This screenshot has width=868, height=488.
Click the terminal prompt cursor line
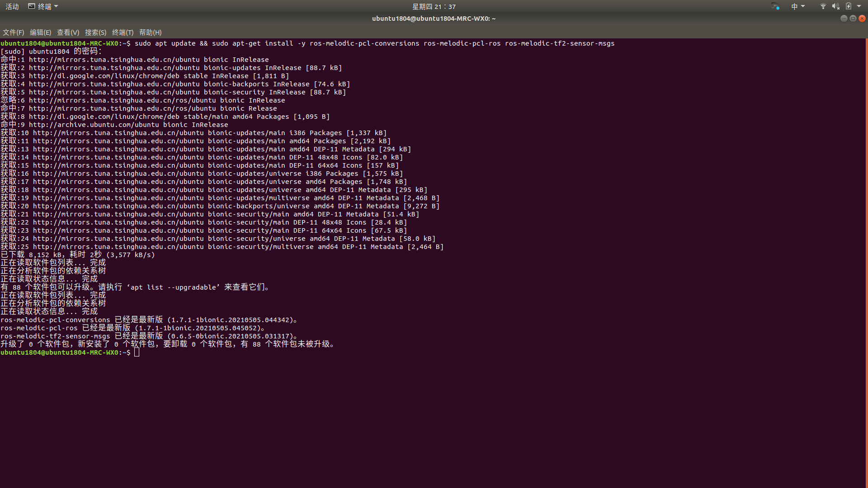(137, 352)
